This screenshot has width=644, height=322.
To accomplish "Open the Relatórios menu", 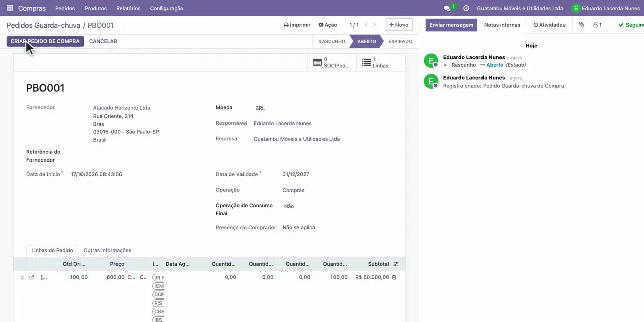I will point(128,8).
